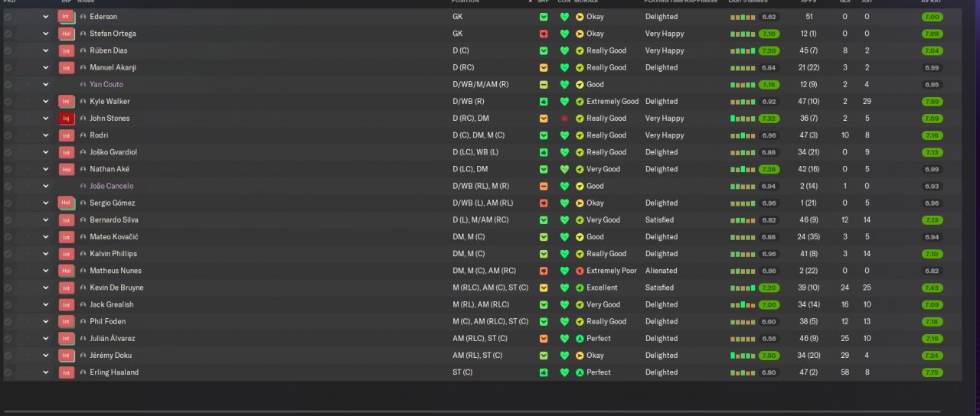Open the dropdown chevron for Joško Gvardiol

(45, 152)
